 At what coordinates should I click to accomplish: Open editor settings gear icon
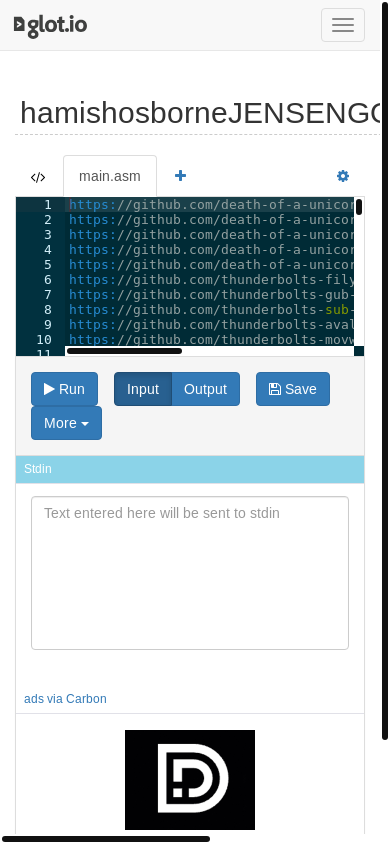click(343, 176)
